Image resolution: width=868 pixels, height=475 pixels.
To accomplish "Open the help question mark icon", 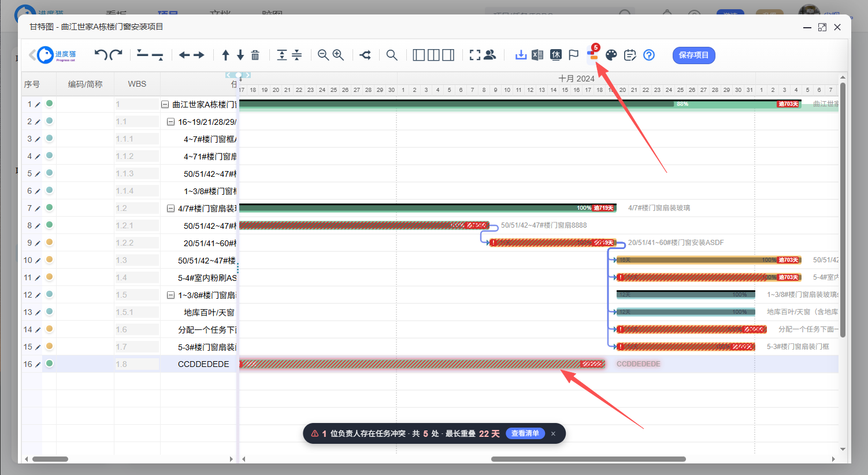I will tap(649, 55).
